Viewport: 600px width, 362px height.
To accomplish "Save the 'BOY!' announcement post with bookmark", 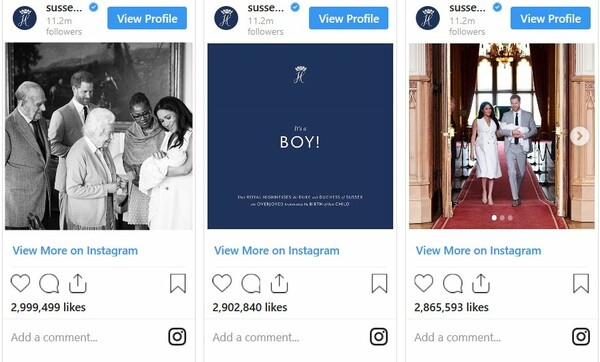I will tap(380, 283).
